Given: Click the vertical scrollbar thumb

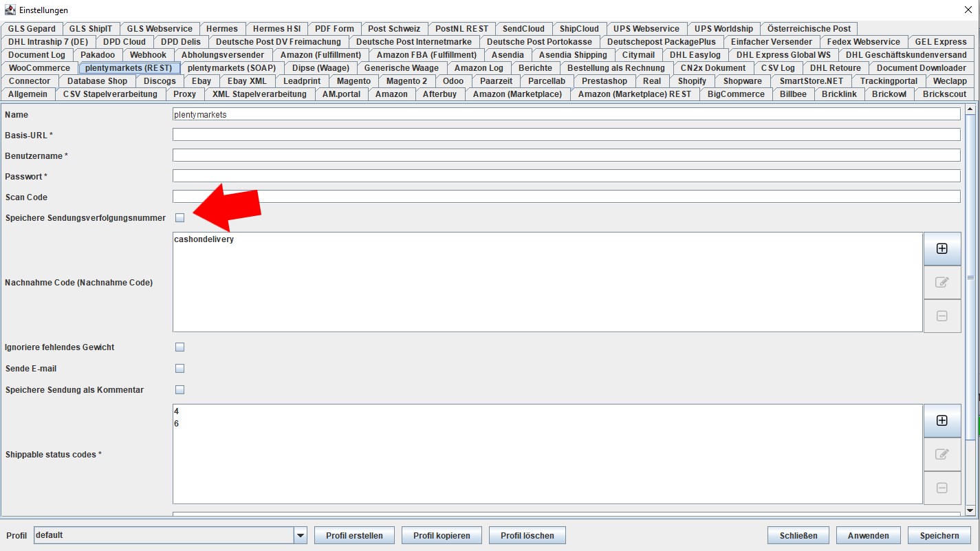Looking at the screenshot, I should coord(970,276).
